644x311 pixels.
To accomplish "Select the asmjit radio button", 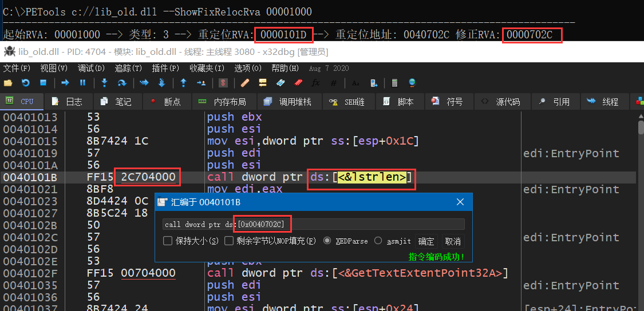I will pyautogui.click(x=378, y=241).
